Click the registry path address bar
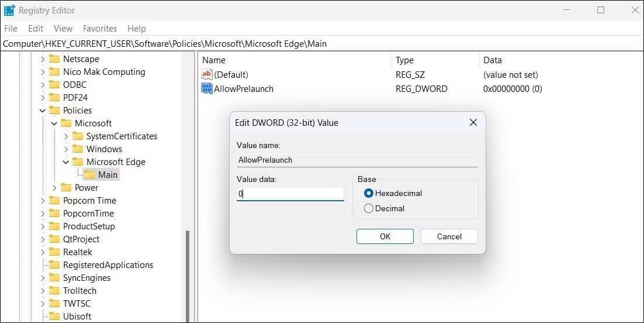The width and height of the screenshot is (644, 323). [322, 44]
